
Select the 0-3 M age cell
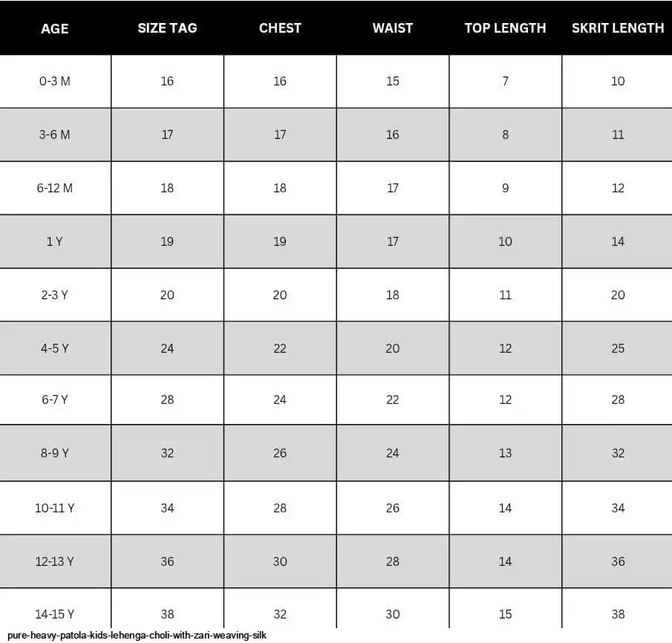click(55, 82)
